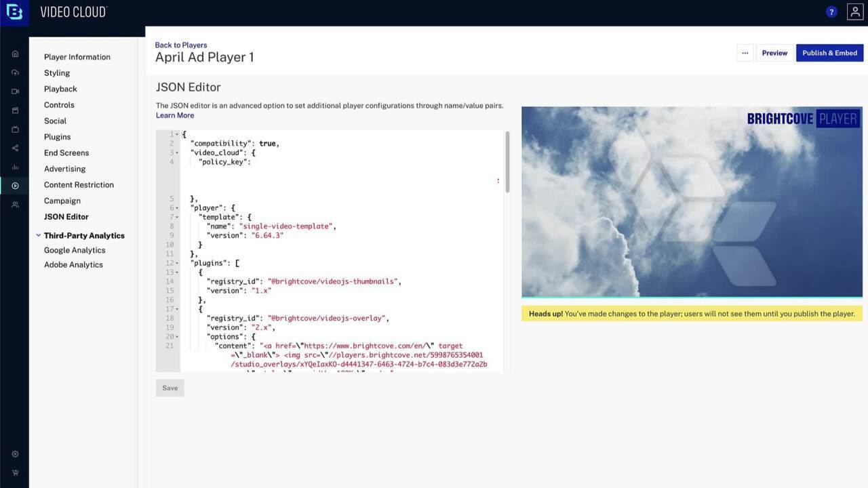Fold the video_cloud block at line 3
The width and height of the screenshot is (868, 488).
(x=177, y=153)
